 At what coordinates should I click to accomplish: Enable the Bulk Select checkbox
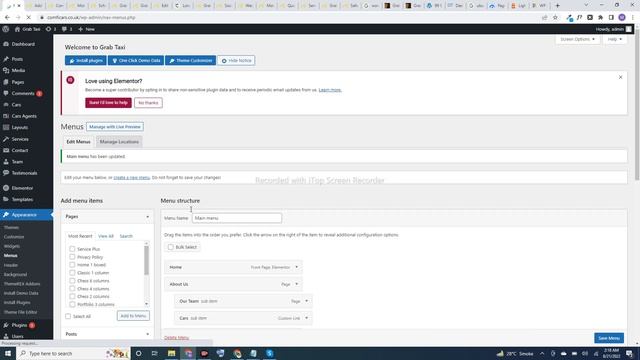coord(171,247)
